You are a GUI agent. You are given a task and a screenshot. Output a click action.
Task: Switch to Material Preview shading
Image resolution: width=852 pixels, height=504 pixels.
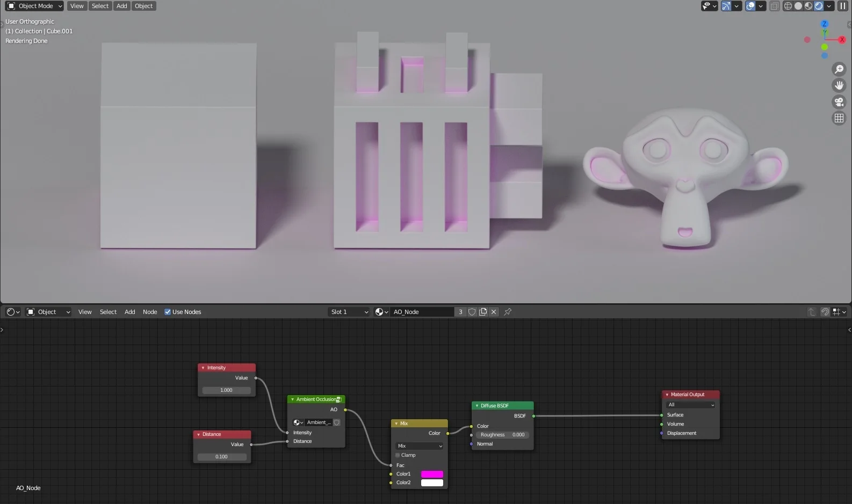click(x=808, y=6)
